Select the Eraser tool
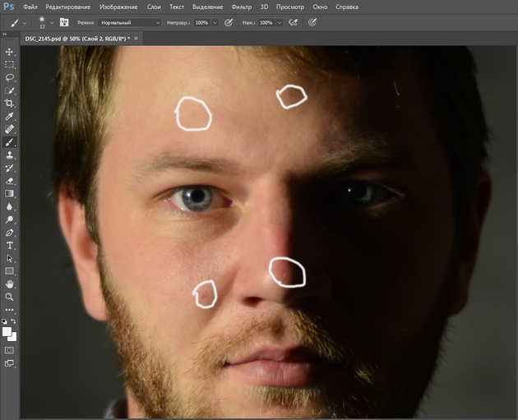 tap(9, 181)
